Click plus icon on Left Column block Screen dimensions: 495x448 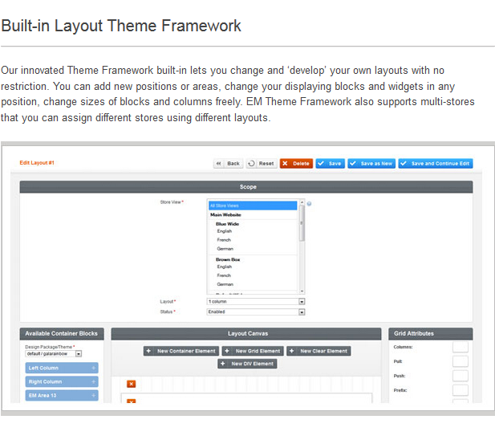[94, 369]
